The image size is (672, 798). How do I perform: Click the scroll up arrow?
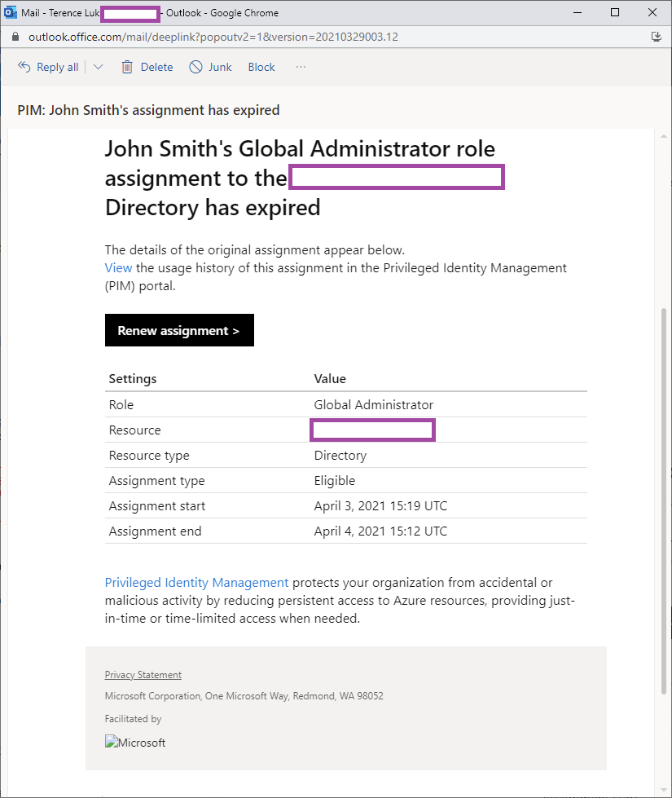tap(663, 136)
